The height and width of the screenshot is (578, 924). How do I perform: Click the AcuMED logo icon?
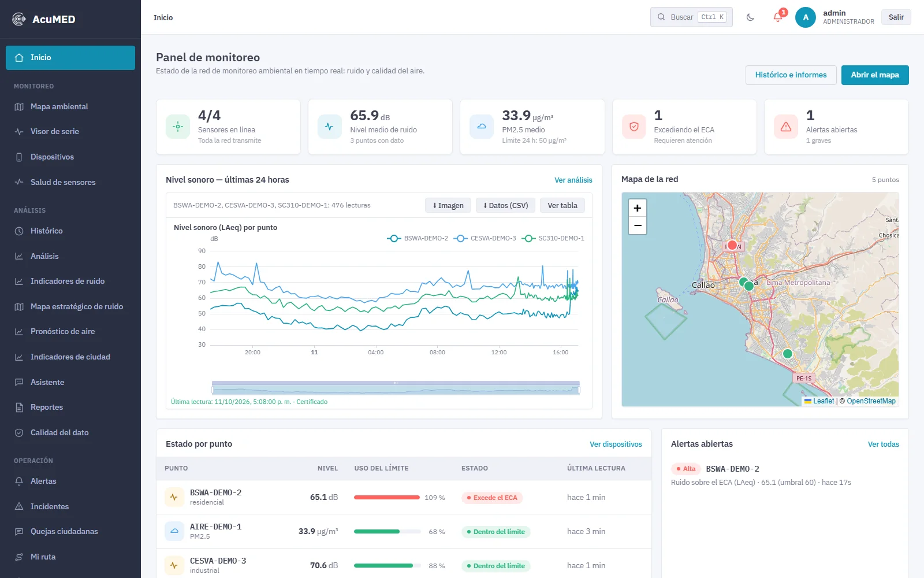coord(19,19)
